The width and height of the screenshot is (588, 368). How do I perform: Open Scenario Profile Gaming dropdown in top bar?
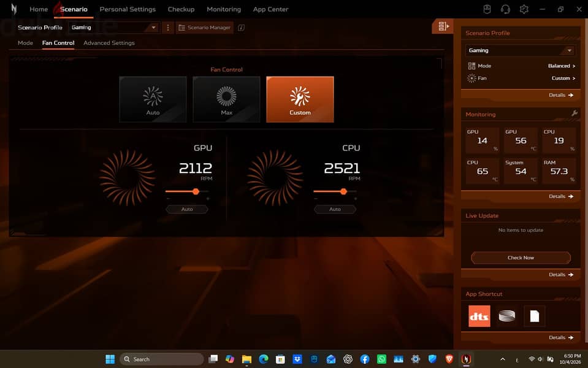[x=113, y=28]
